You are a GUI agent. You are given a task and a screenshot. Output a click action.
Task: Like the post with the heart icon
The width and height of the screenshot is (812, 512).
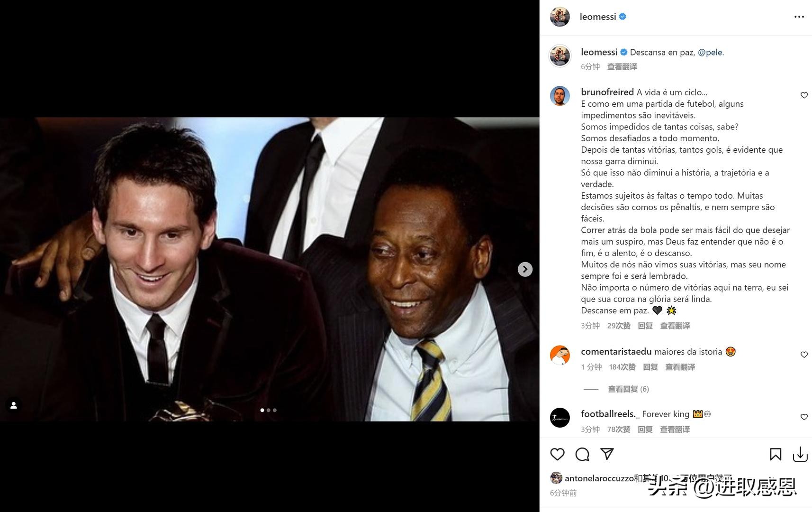[557, 454]
